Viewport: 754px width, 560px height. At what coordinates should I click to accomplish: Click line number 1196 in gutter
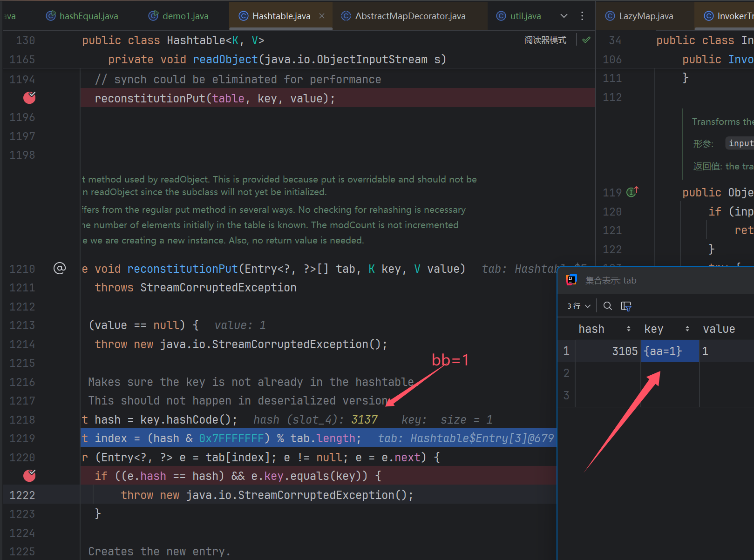(22, 117)
